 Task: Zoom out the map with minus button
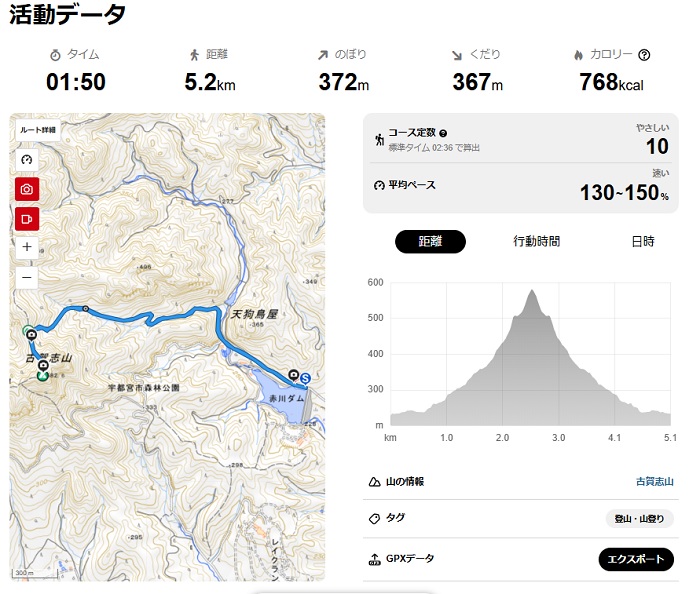pos(27,276)
